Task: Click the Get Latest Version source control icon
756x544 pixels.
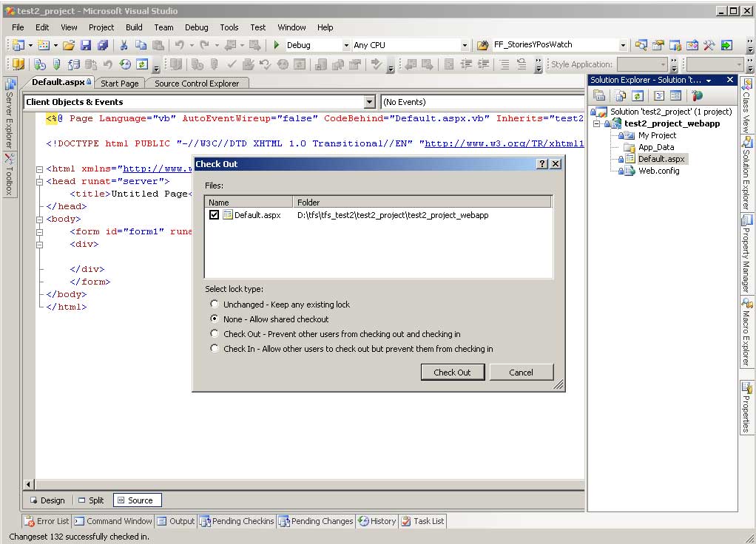Action: 40,64
